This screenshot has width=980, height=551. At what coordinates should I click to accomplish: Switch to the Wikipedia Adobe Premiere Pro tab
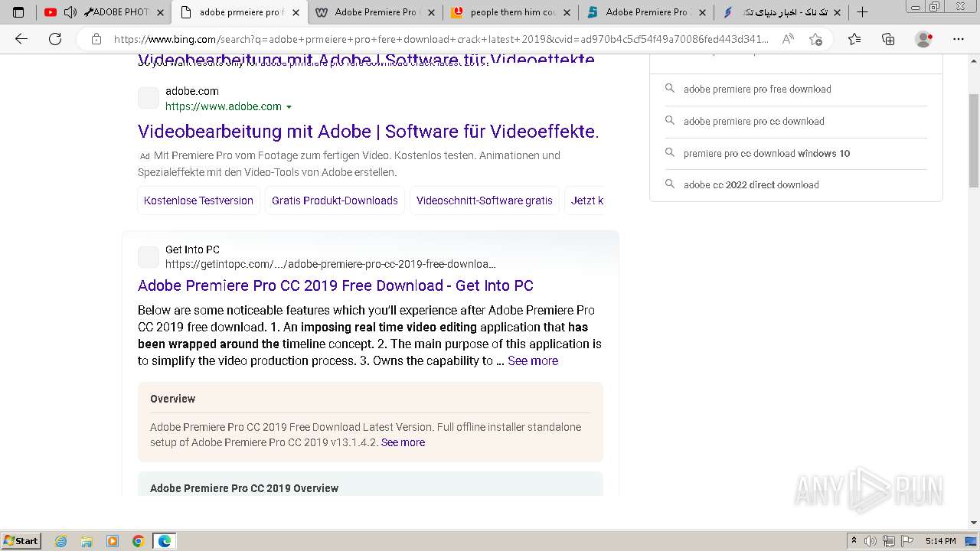pos(376,12)
